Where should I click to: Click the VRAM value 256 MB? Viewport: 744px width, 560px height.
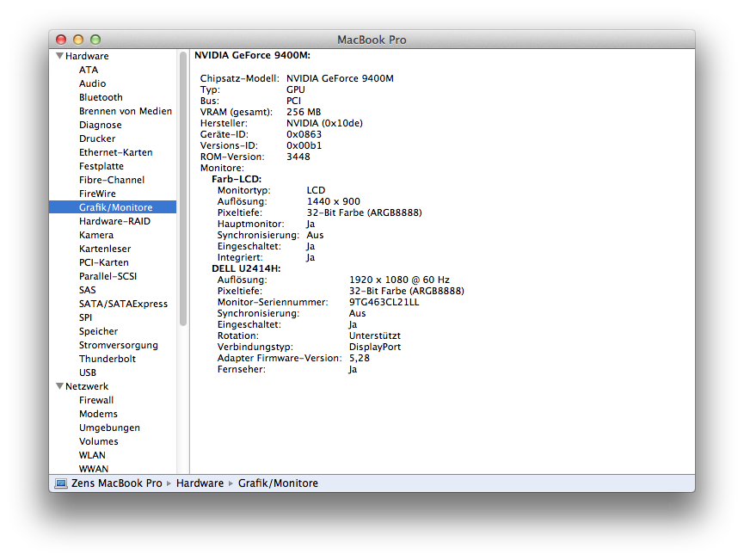304,112
